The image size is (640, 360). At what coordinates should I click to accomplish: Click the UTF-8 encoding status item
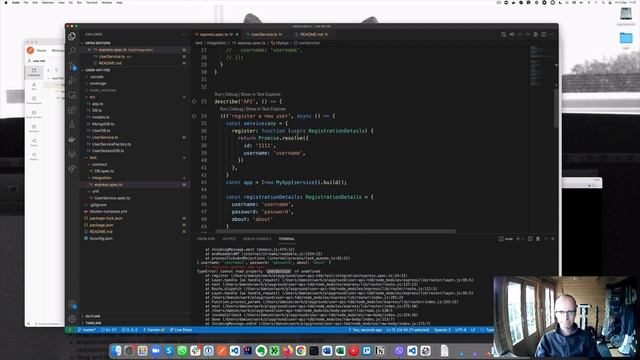tap(460, 330)
